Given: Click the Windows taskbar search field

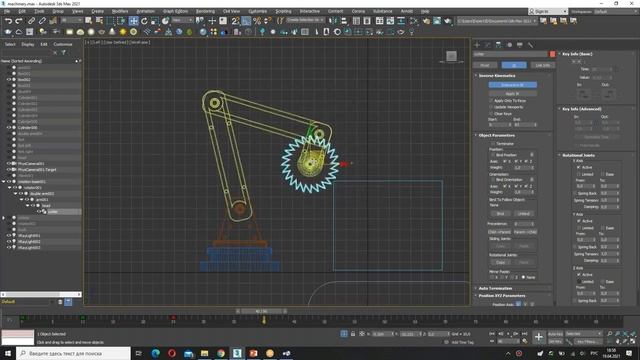Looking at the screenshot, I should [74, 353].
